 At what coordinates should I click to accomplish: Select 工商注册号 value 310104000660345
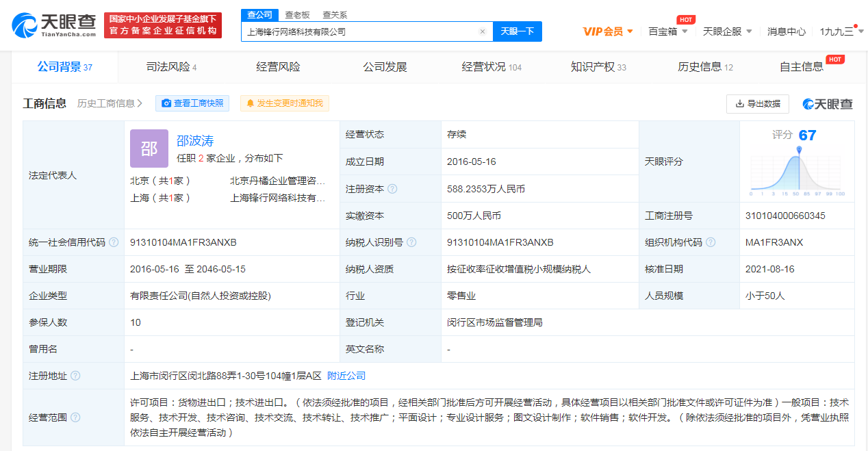[x=785, y=216]
